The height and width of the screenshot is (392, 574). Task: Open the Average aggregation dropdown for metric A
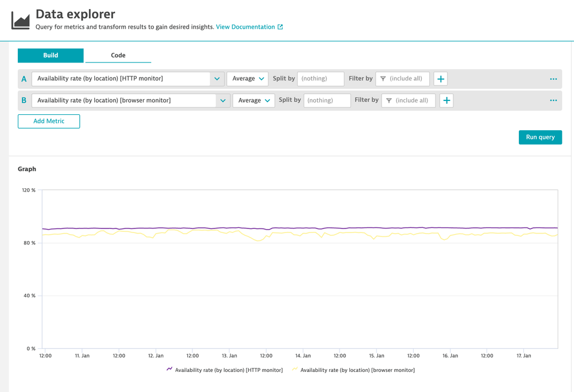click(248, 79)
